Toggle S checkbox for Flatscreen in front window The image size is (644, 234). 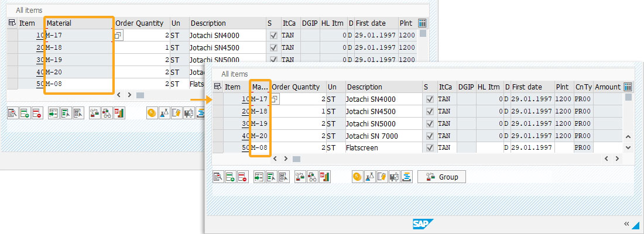click(x=430, y=147)
